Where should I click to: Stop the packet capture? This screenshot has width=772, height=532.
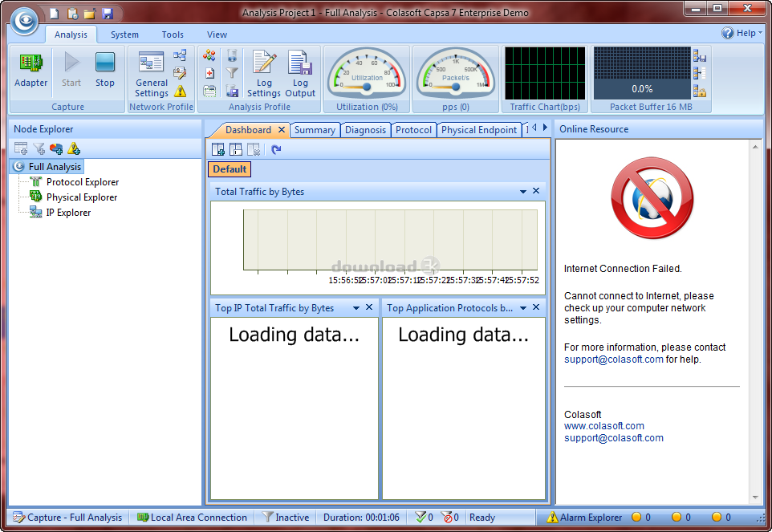[105, 71]
